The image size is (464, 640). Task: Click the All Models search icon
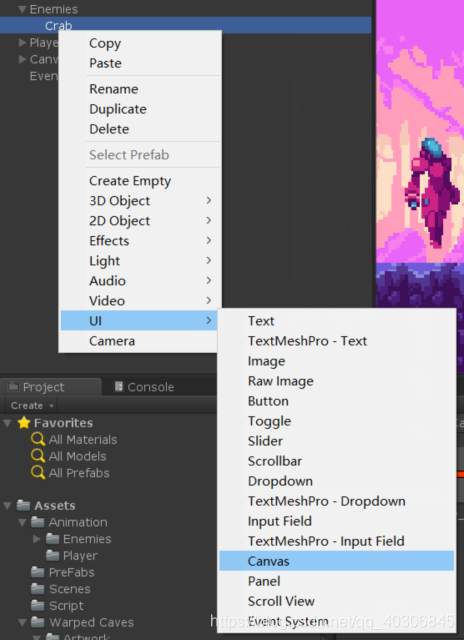(x=38, y=456)
